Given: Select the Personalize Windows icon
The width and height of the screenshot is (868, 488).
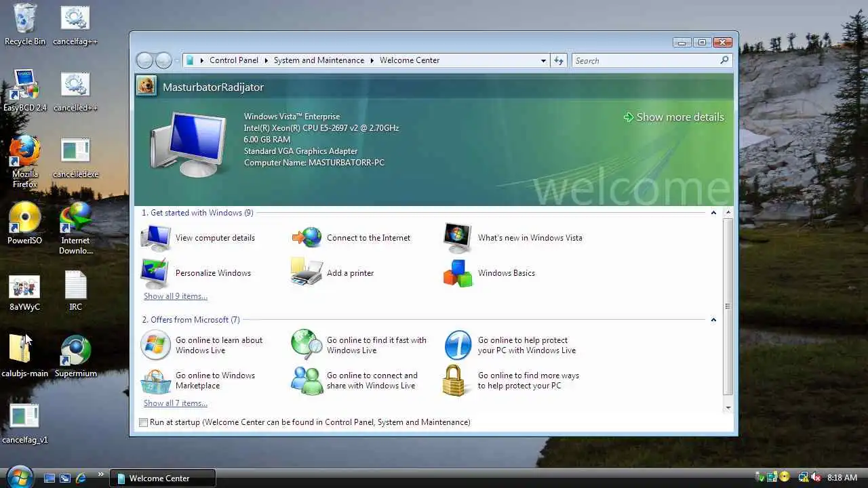Looking at the screenshot, I should coord(156,273).
